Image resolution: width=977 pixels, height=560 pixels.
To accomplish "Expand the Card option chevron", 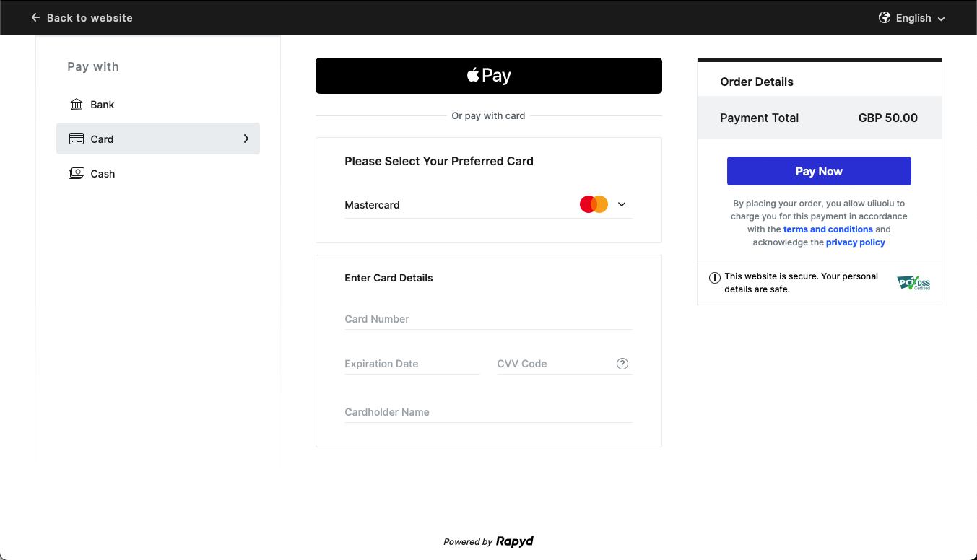I will 246,139.
